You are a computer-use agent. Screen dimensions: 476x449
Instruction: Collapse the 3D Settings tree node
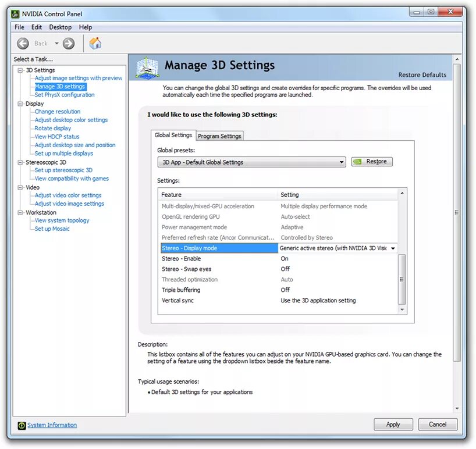[x=20, y=70]
